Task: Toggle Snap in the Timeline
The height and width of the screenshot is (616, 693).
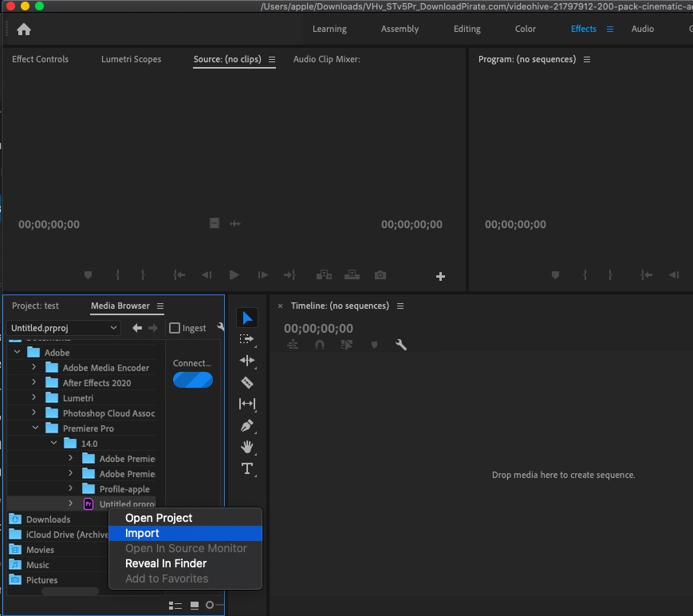Action: (320, 345)
